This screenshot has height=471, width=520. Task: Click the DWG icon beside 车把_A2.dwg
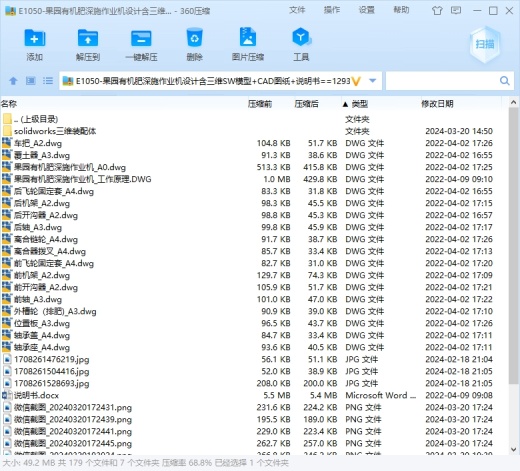coord(7,143)
